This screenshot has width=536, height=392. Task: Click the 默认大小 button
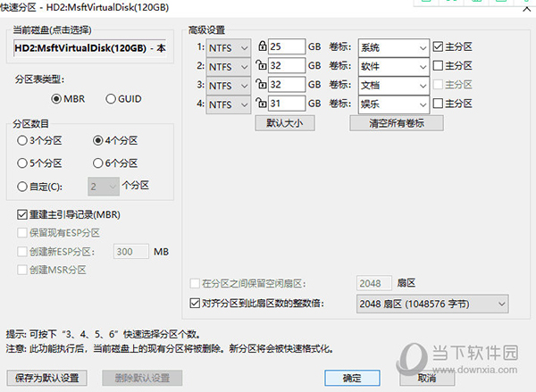285,123
